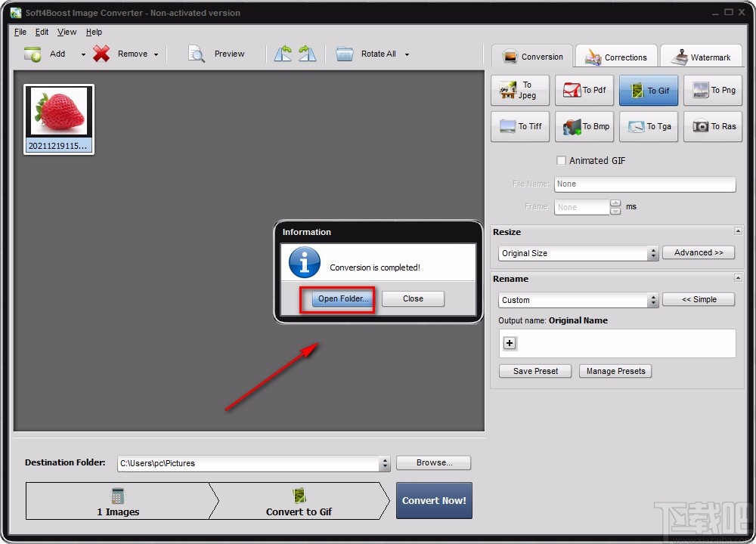Open the Rotate All dropdown arrow
The image size is (756, 544).
407,54
